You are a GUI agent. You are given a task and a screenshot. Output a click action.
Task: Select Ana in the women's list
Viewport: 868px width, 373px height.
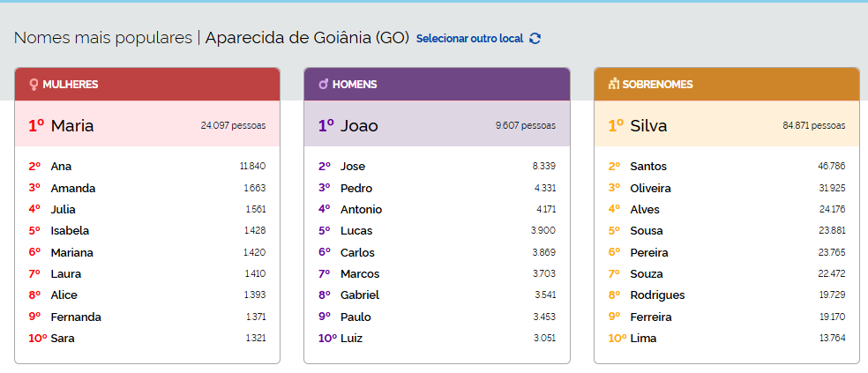click(62, 167)
